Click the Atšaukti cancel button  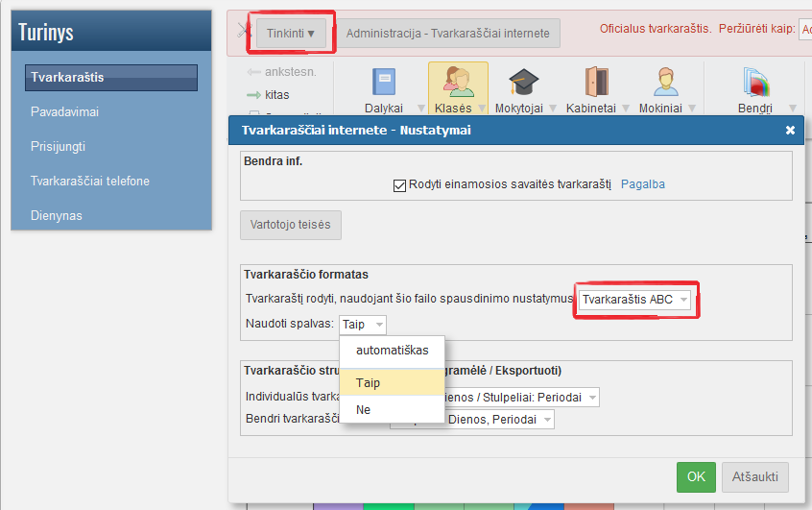(x=755, y=477)
